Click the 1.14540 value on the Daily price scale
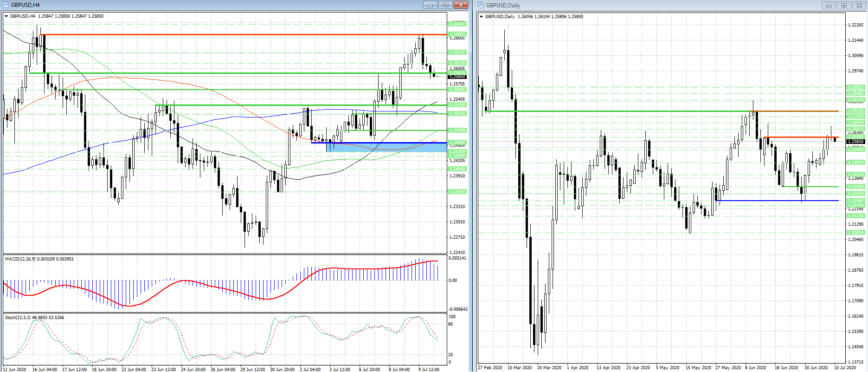This screenshot has width=868, height=372. (855, 347)
